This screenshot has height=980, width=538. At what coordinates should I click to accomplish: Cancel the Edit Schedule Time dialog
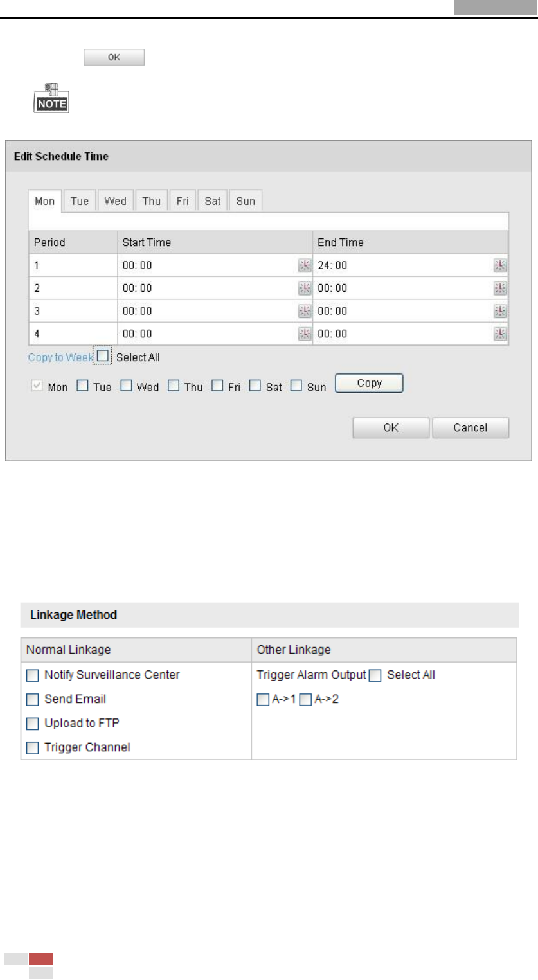[x=471, y=428]
